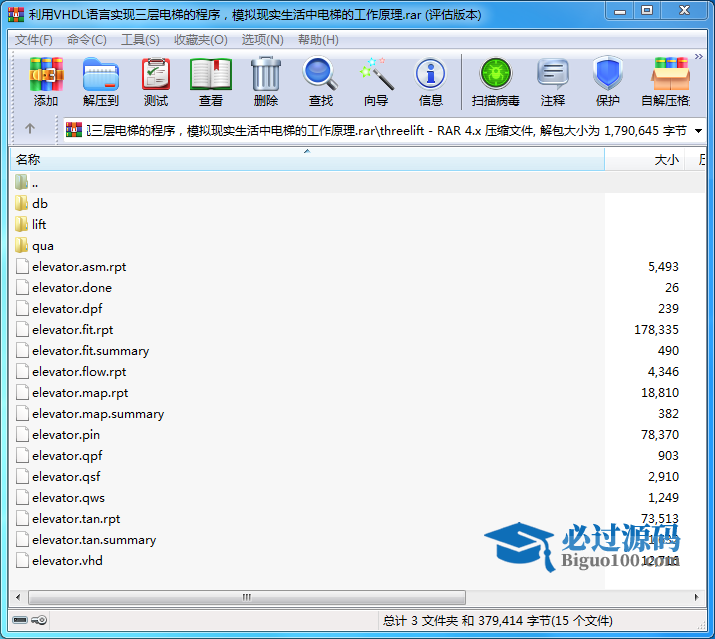Click the Find (查找) magnifier icon
Viewport: 715px width, 639px height.
[321, 73]
